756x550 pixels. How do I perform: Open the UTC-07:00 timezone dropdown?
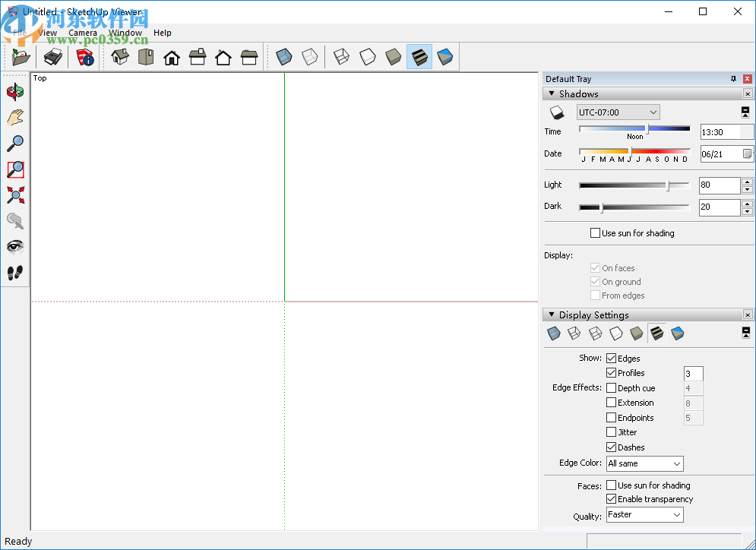pyautogui.click(x=652, y=112)
